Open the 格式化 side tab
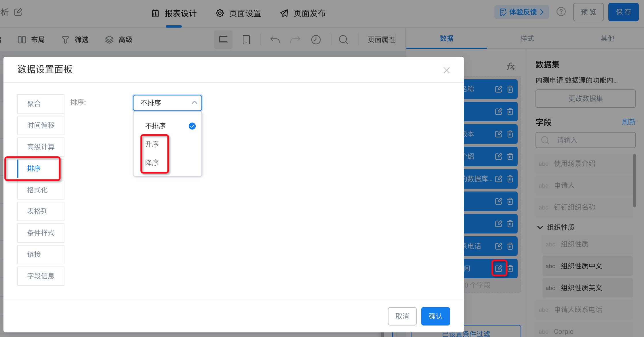Image resolution: width=644 pixels, height=337 pixels. coord(41,190)
